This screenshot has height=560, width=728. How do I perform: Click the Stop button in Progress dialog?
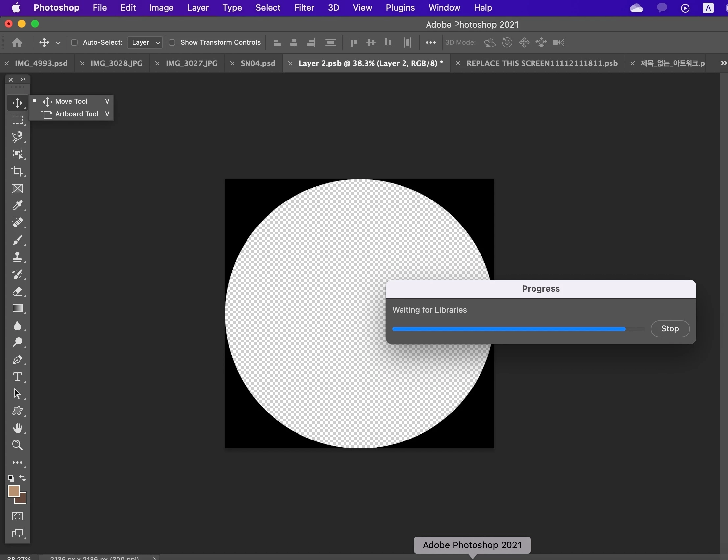point(670,329)
